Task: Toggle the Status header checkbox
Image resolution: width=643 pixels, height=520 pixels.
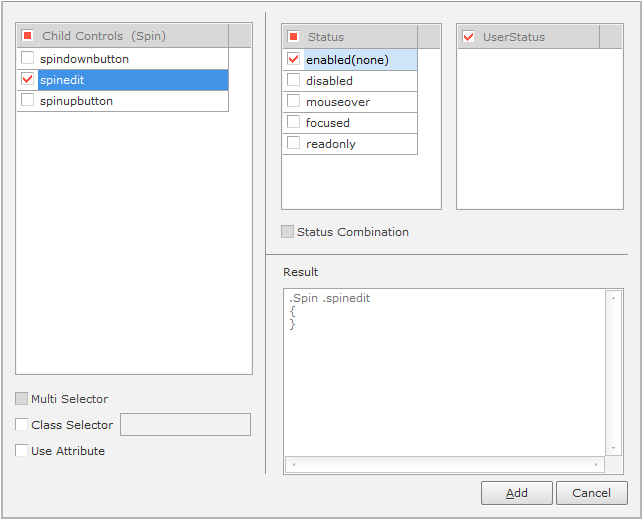Action: click(x=294, y=37)
